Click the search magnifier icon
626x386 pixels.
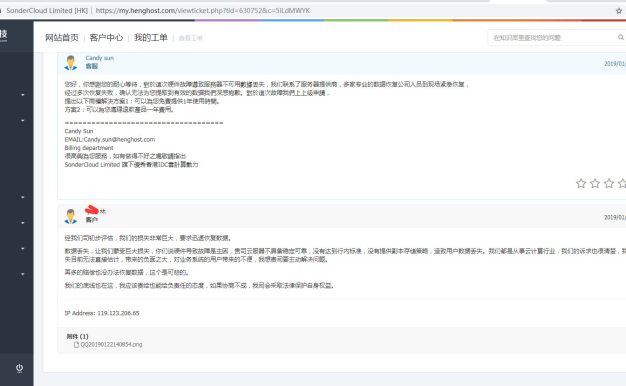621,37
